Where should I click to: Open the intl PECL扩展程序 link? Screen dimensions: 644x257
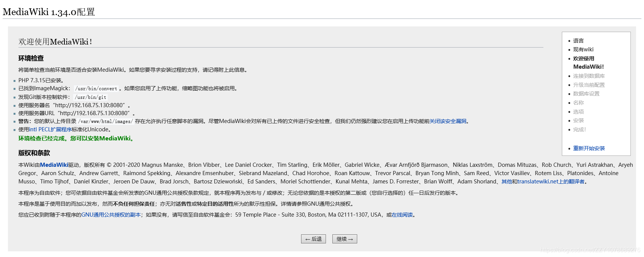point(50,129)
